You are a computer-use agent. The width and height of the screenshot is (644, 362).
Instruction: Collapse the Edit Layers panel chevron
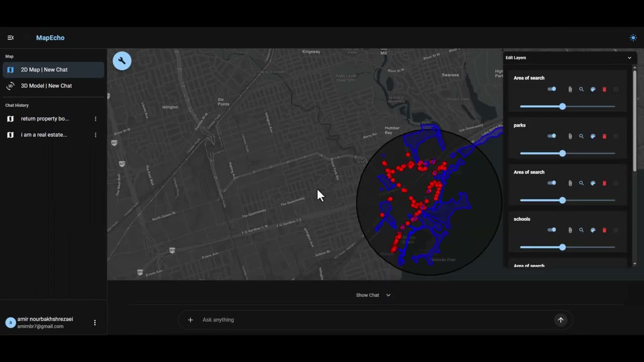(x=629, y=58)
